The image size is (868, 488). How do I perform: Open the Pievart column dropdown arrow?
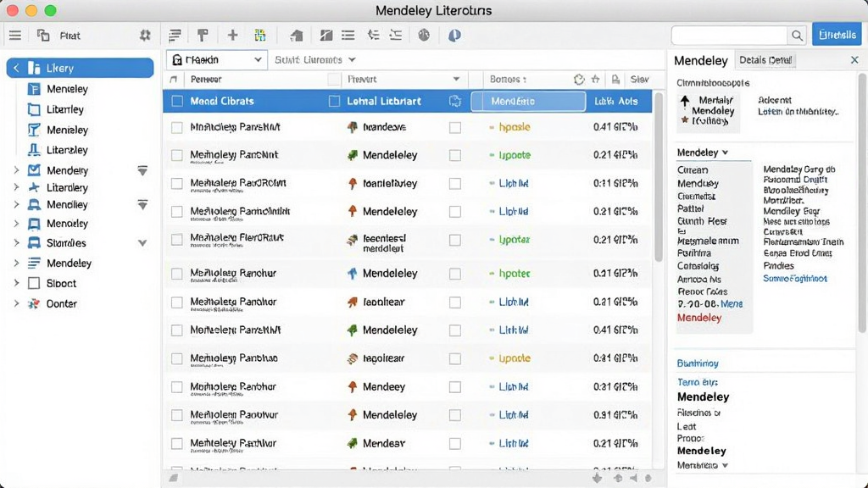tap(456, 79)
